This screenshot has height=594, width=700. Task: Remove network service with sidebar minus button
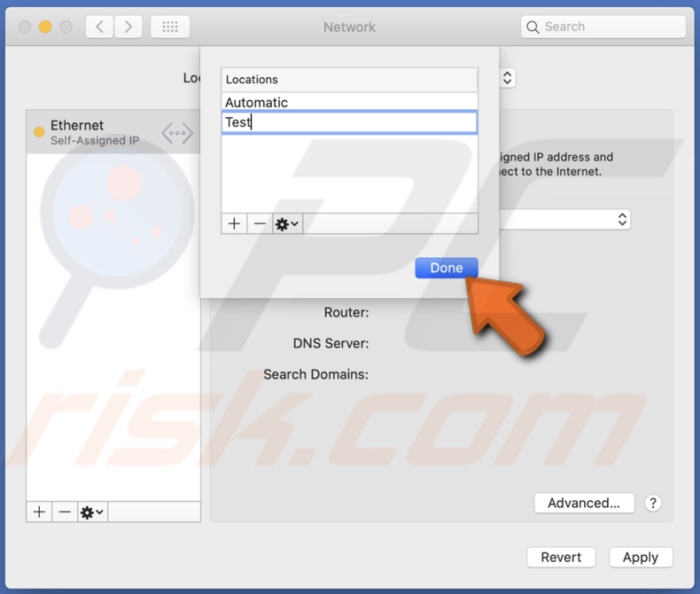click(x=65, y=512)
